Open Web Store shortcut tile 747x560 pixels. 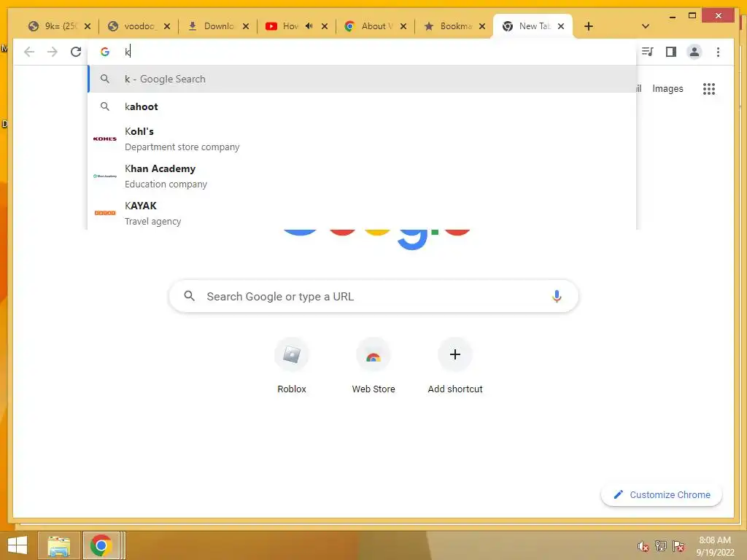coord(373,366)
